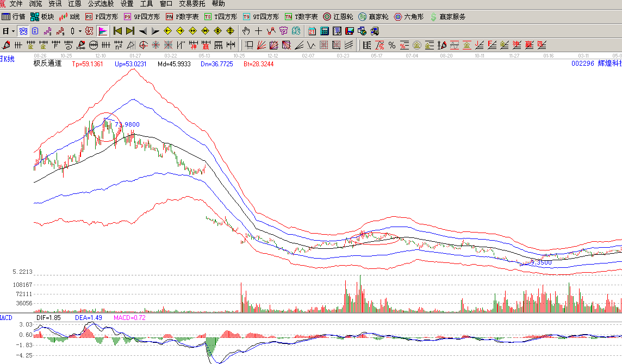
Task: Activate the crosshair cursor tool
Action: 258,31
